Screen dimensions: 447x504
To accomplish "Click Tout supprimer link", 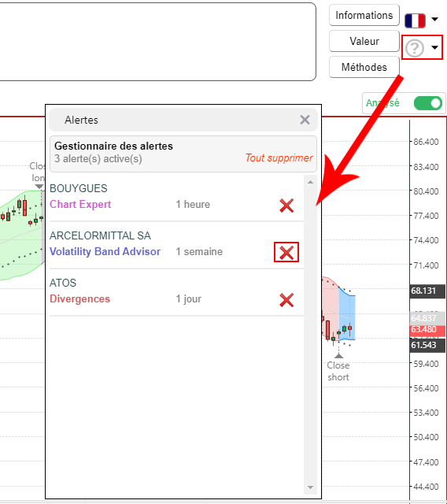I will click(279, 157).
